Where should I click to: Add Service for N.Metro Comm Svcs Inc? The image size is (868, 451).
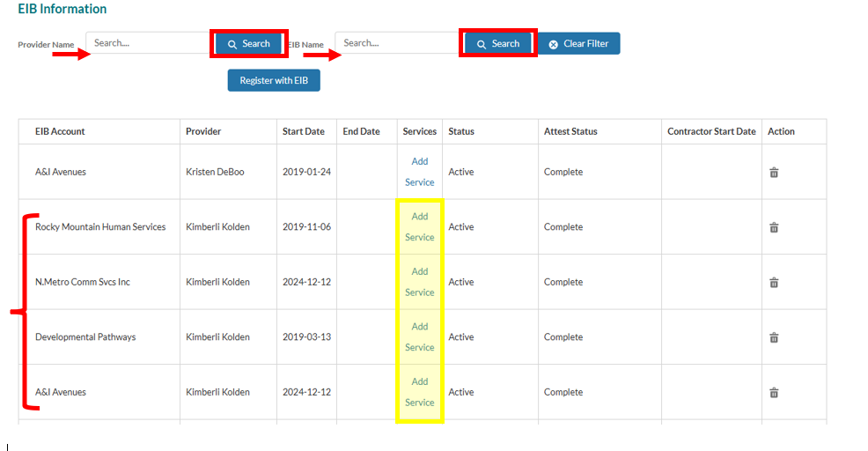click(420, 282)
